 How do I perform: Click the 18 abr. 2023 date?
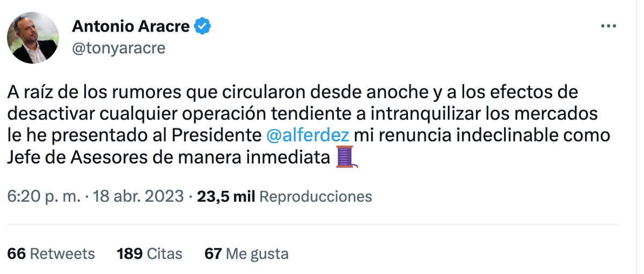(x=138, y=196)
